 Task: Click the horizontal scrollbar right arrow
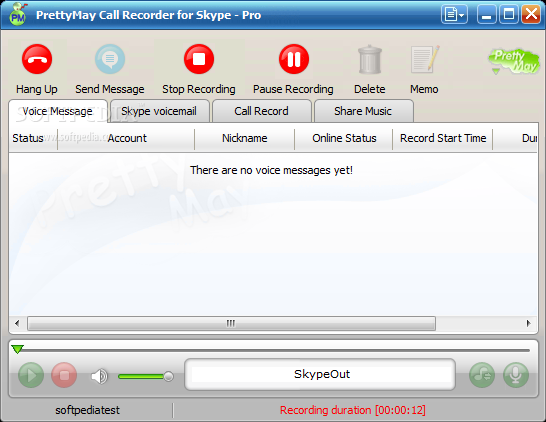(528, 323)
